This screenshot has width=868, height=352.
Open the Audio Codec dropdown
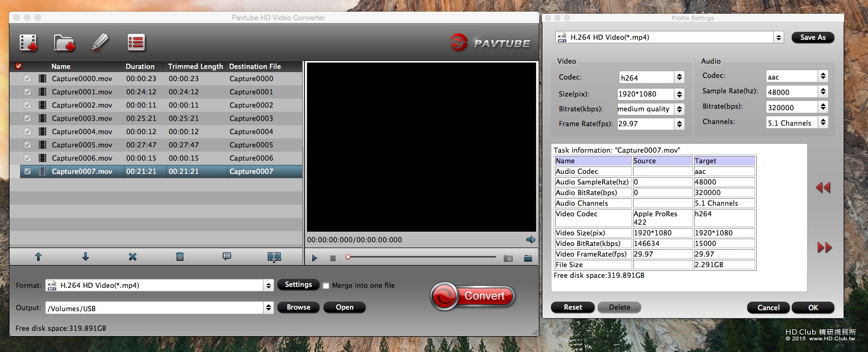(x=823, y=76)
